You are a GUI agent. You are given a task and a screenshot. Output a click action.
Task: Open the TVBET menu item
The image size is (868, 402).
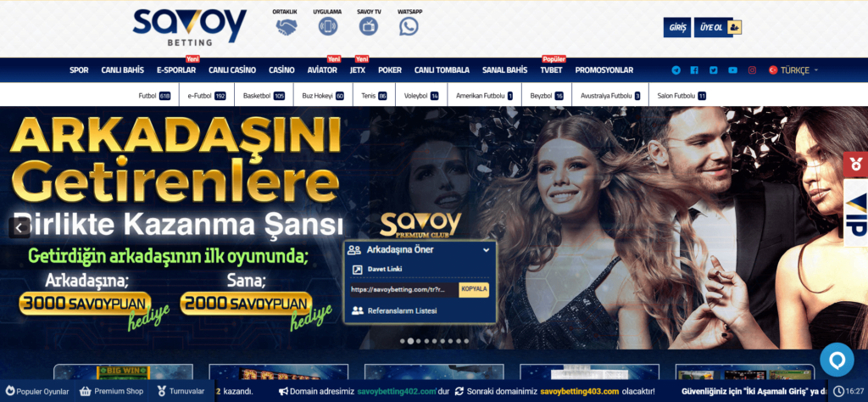click(551, 70)
